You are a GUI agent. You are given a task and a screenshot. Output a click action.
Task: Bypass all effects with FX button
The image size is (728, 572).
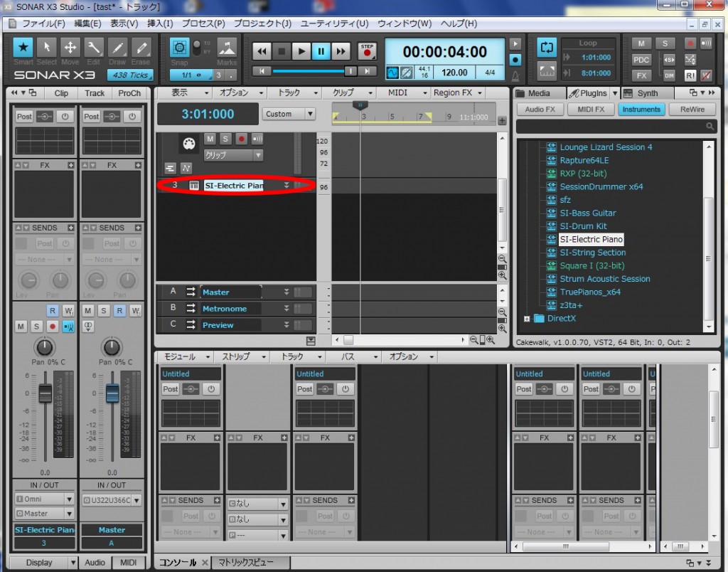pyautogui.click(x=641, y=75)
